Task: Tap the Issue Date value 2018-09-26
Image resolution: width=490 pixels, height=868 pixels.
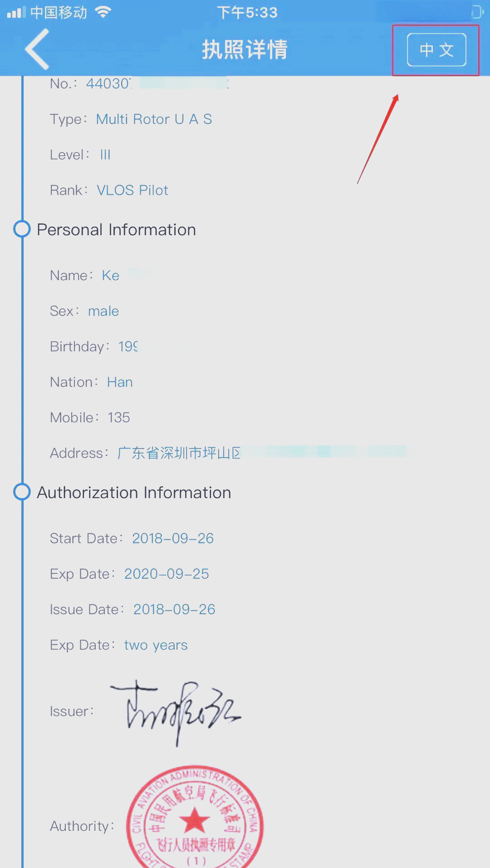Action: tap(174, 609)
